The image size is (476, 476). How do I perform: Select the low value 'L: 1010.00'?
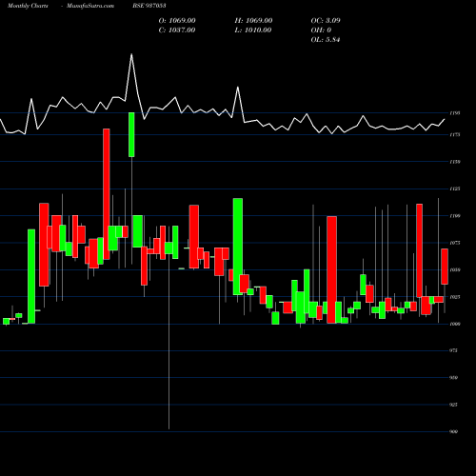[x=253, y=30]
